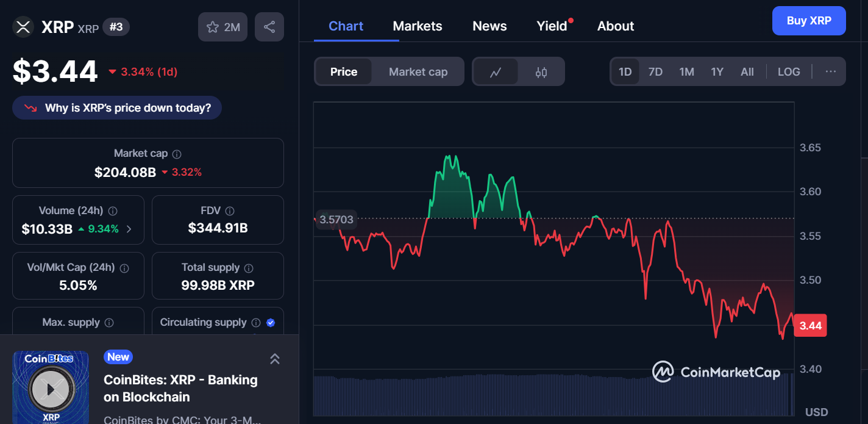Toggle chart to Market cap view

[x=418, y=72]
